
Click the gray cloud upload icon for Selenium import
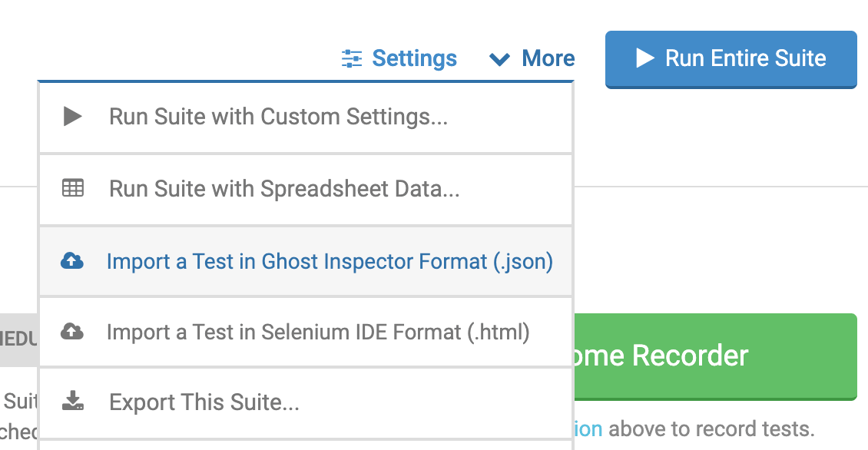[x=73, y=332]
